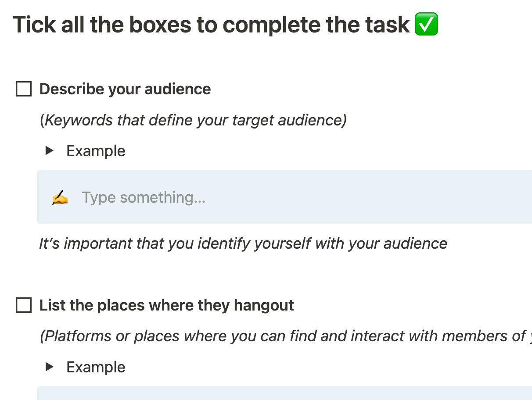Click the 'Example' label below the Platforms hint
The image size is (532, 400).
tap(96, 367)
